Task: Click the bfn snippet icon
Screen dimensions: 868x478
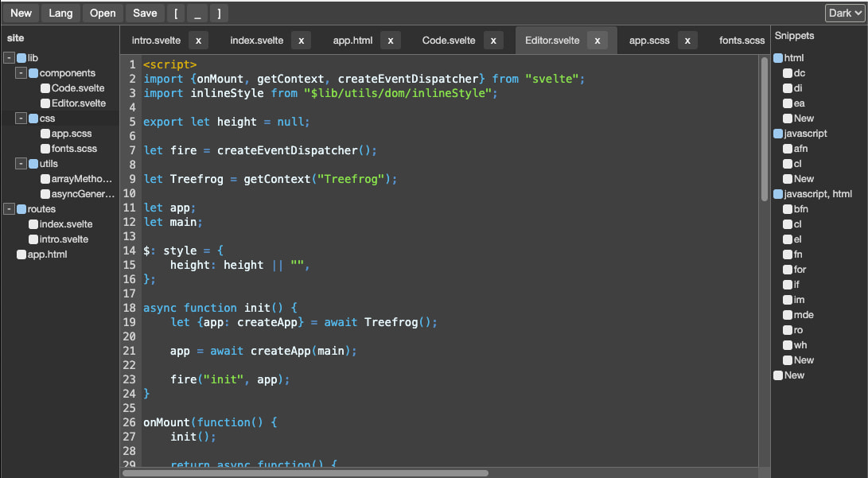Action: 787,209
